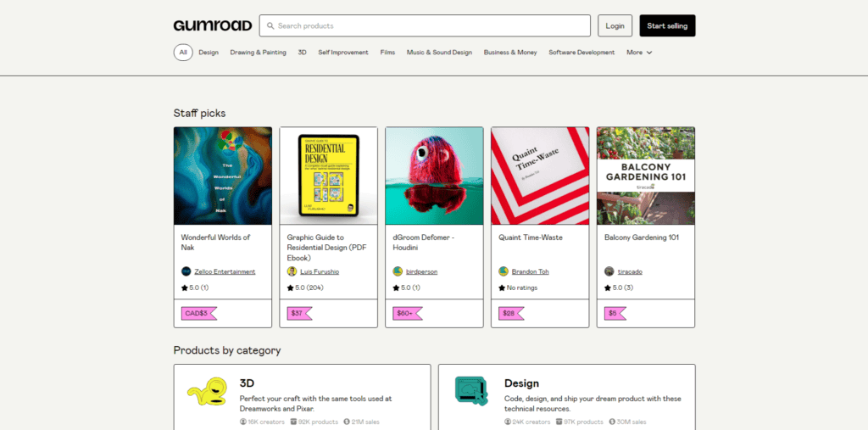Viewport: 868px width, 430px height.
Task: Open tiracado creator link
Action: (630, 271)
